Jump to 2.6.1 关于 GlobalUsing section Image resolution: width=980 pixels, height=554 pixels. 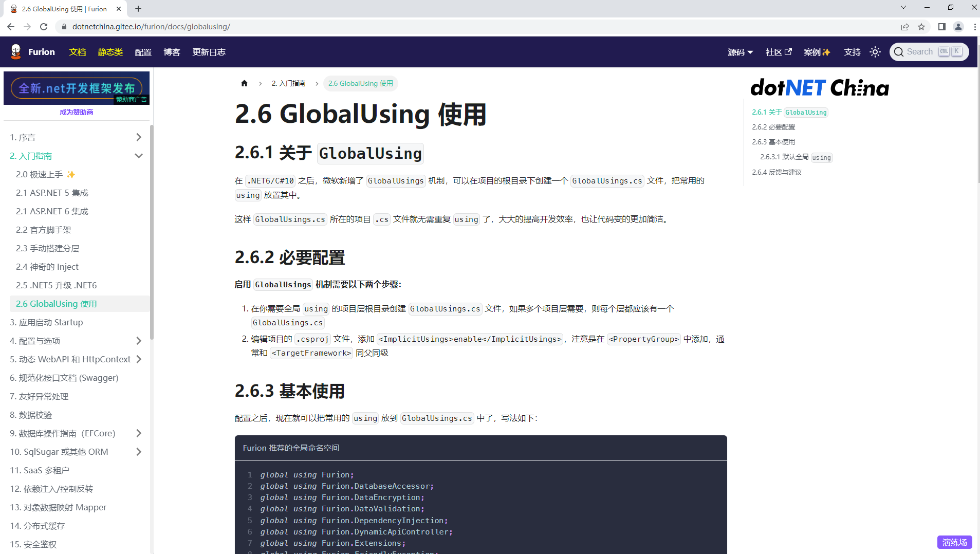tap(790, 112)
